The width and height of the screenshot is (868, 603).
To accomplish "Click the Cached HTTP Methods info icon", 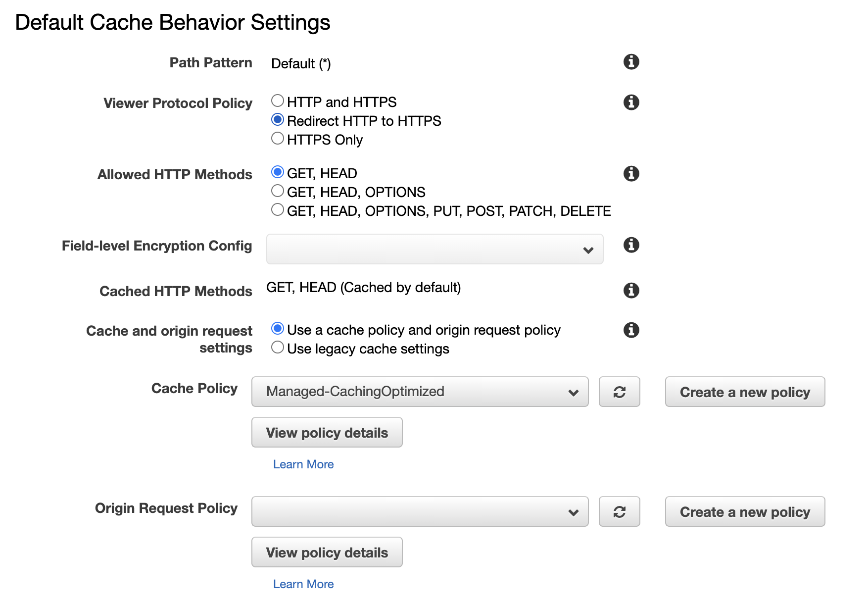I will point(631,291).
